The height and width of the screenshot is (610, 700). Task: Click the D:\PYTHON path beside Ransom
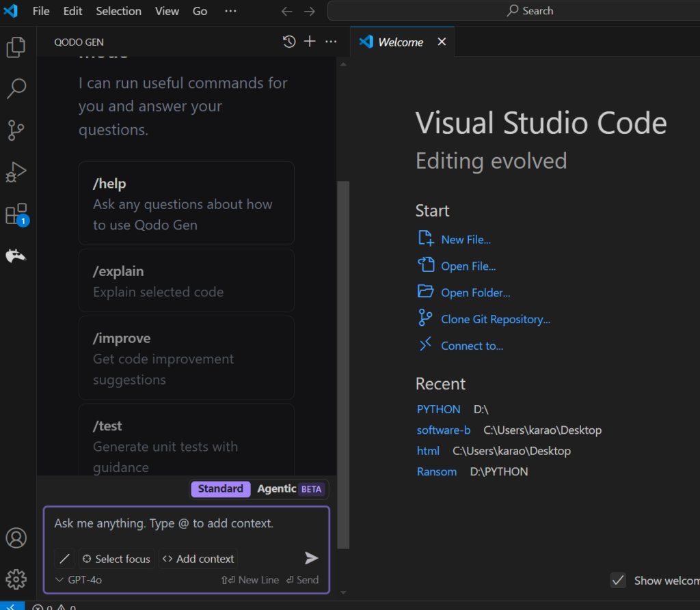[498, 471]
